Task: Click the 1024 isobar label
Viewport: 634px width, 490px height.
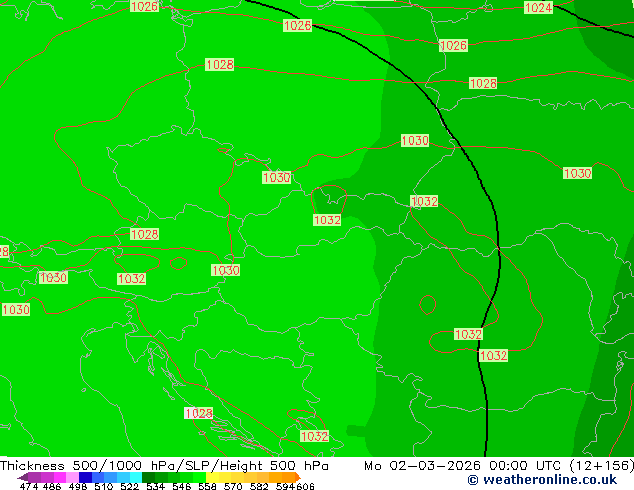Action: pos(538,7)
